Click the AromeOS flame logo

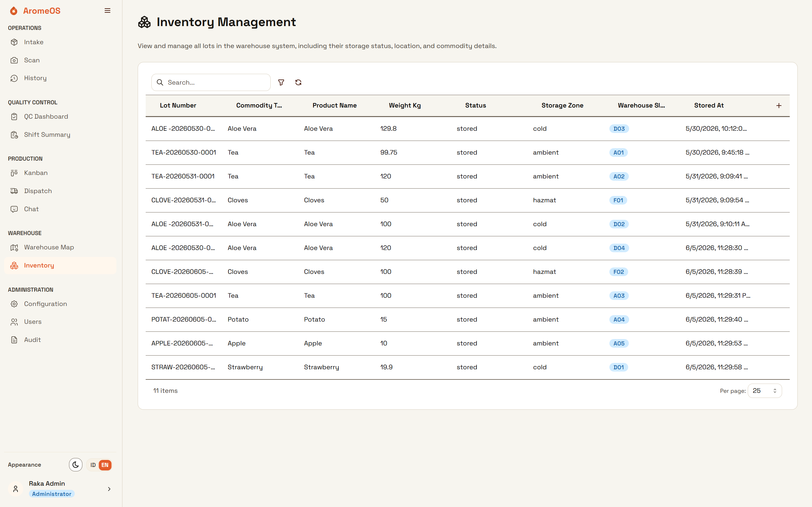coord(14,11)
